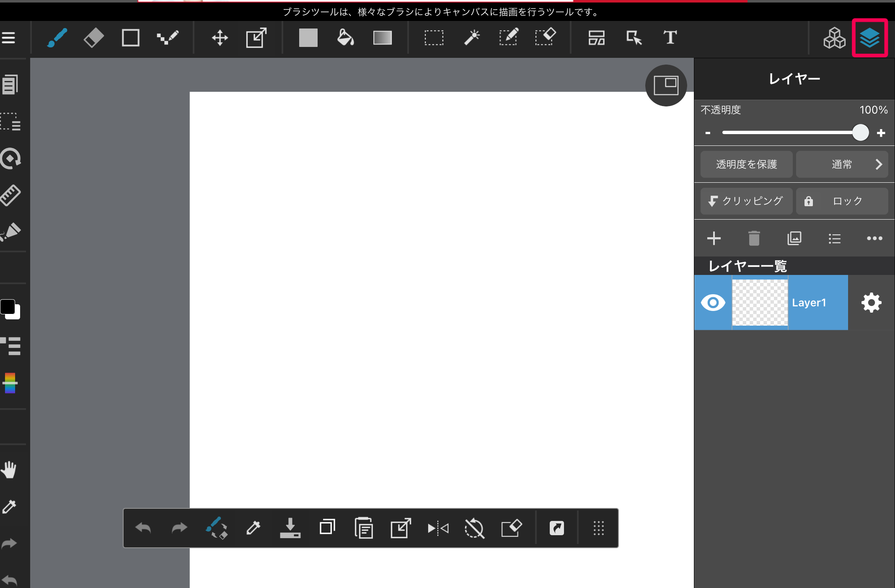
Task: Select the Bucket fill tool
Action: [x=345, y=38]
